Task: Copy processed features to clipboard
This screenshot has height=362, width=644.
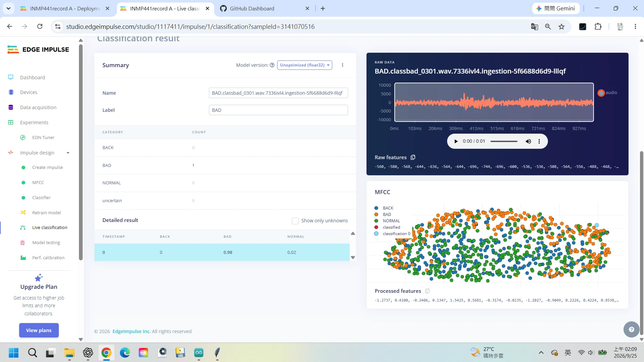Action: [427, 291]
